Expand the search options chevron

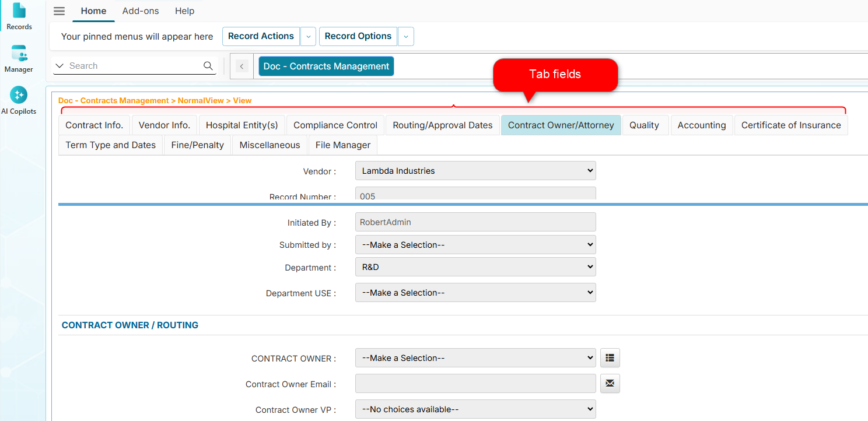[60, 66]
